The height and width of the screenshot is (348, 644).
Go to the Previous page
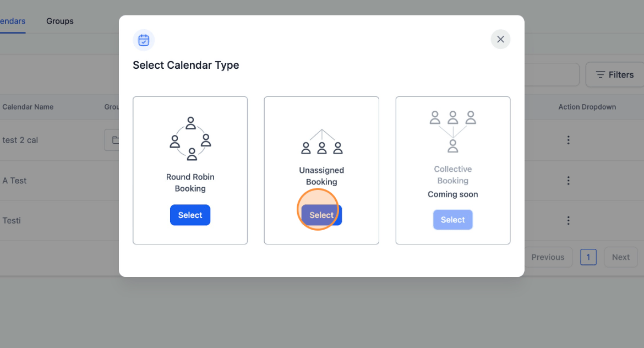[x=548, y=257]
